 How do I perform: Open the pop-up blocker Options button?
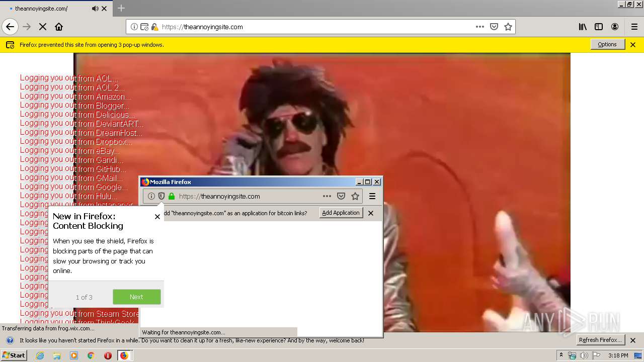(607, 44)
